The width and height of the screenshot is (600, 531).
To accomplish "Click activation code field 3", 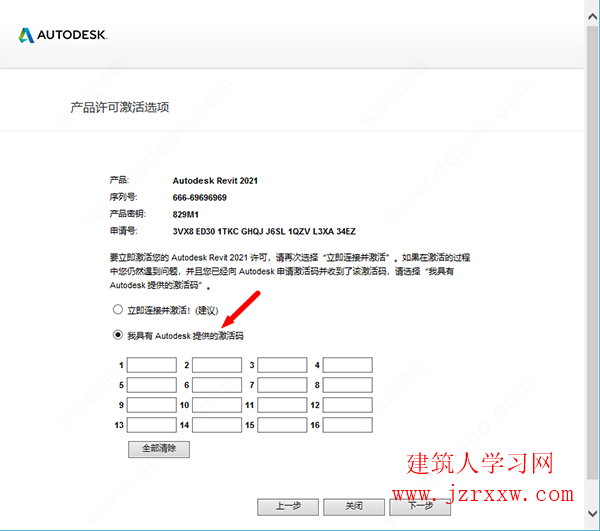I will pos(282,365).
